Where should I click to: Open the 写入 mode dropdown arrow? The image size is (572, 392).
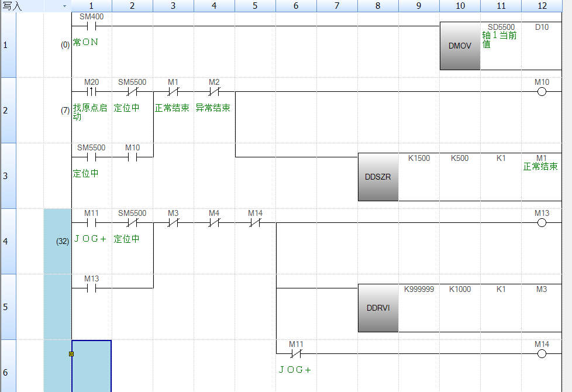point(64,6)
